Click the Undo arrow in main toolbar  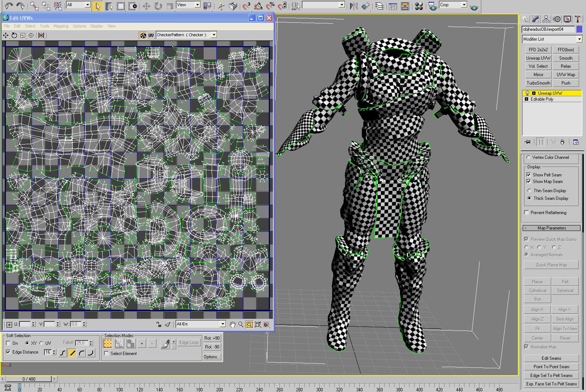(x=9, y=5)
